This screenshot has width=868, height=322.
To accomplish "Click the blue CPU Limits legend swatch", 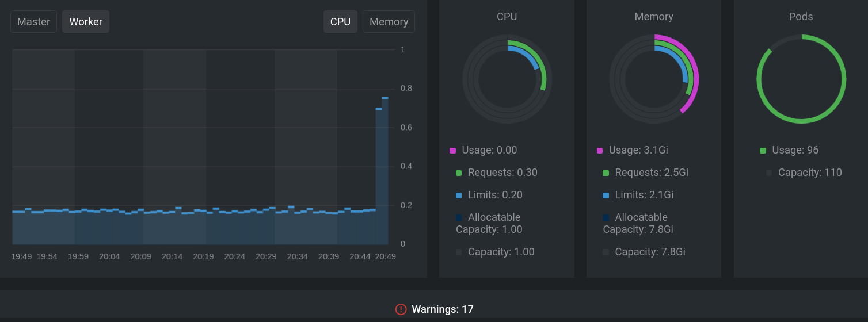I will pyautogui.click(x=459, y=195).
